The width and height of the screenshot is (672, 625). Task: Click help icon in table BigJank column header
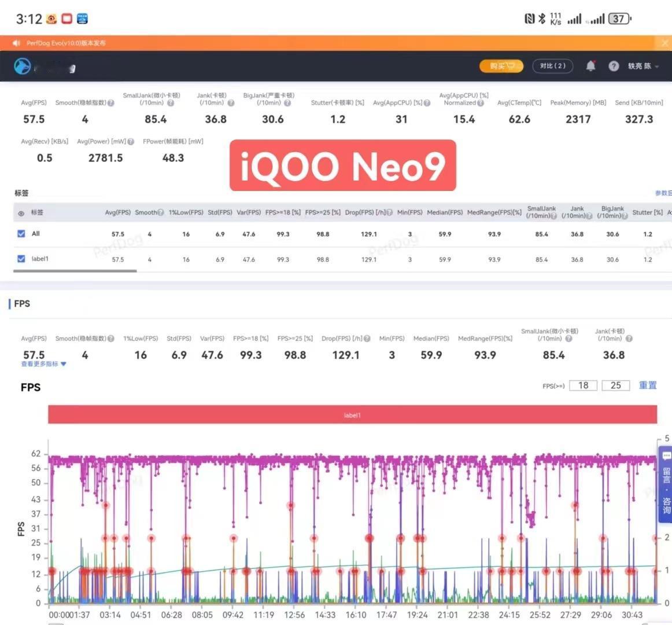point(625,216)
